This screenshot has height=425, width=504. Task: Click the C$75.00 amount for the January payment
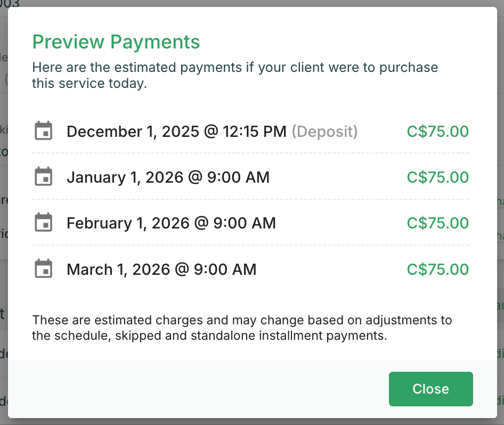pos(437,177)
